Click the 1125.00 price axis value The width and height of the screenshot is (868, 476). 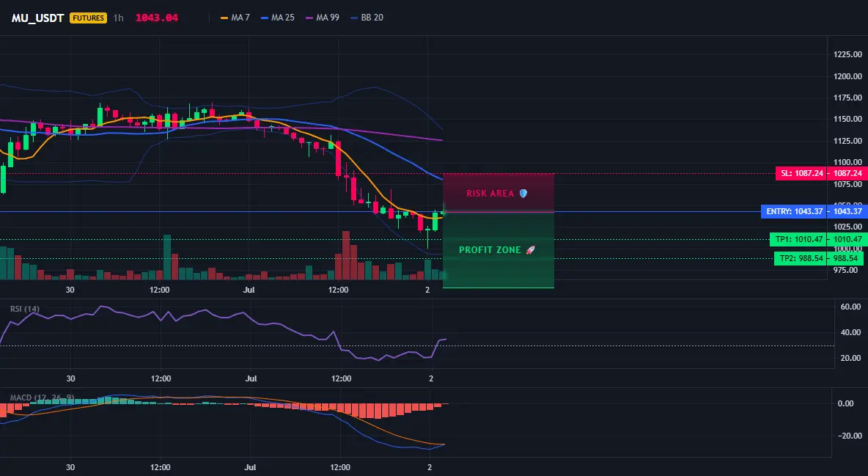(847, 141)
